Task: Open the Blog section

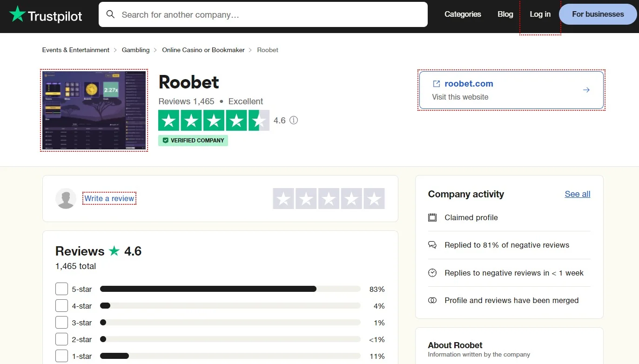Action: (505, 14)
